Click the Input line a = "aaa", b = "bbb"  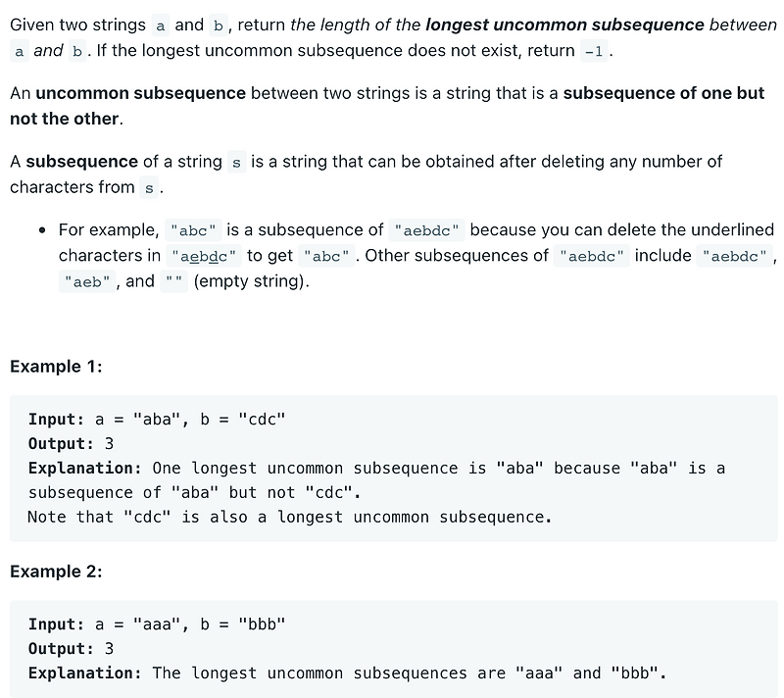point(157,624)
